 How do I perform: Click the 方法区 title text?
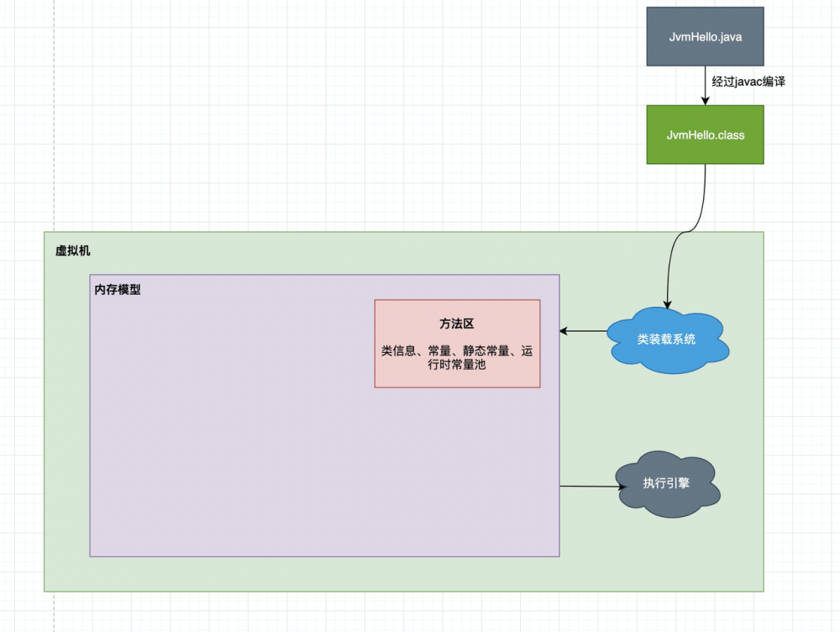(458, 323)
